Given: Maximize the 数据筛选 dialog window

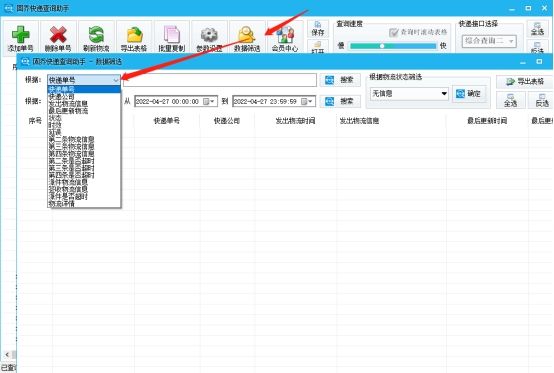Looking at the screenshot, I should pos(540,61).
